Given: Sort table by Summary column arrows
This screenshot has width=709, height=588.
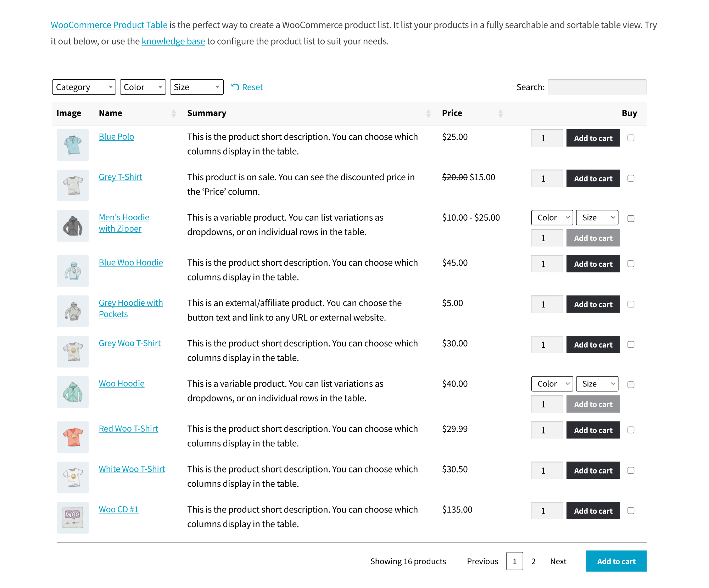Looking at the screenshot, I should coord(428,113).
